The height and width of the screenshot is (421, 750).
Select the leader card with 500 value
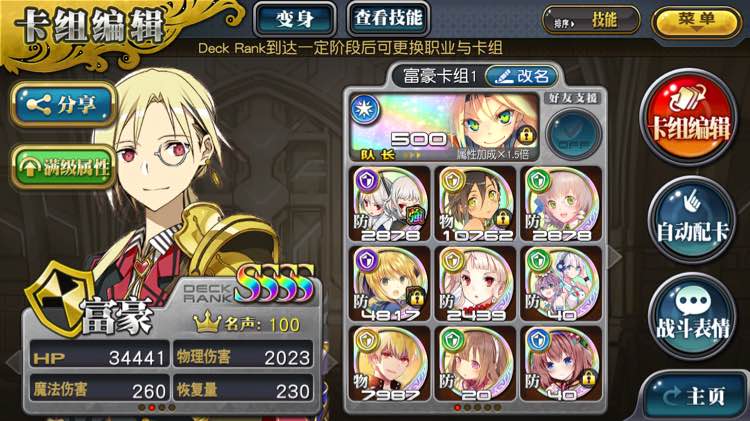445,127
